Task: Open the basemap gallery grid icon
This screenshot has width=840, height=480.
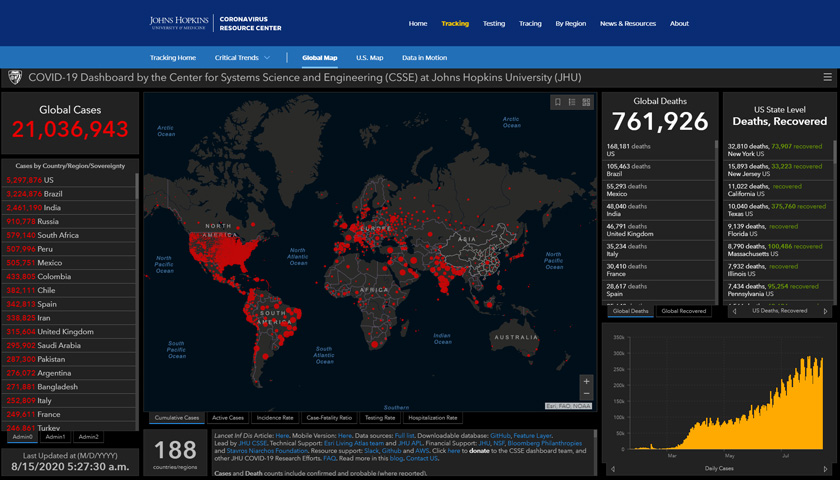Action: pos(586,102)
